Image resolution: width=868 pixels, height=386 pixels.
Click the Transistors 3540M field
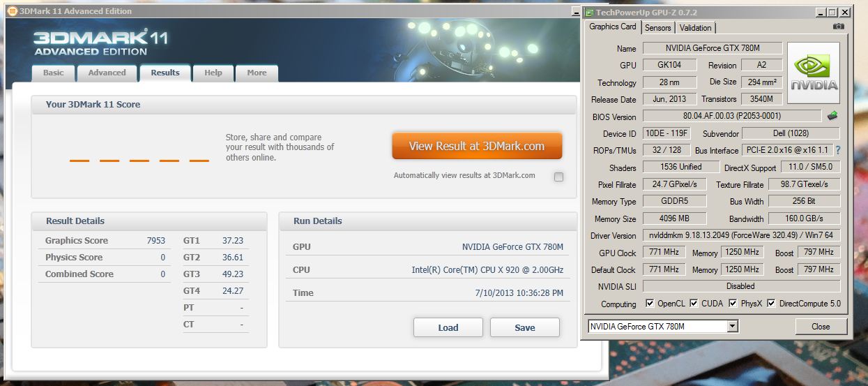[x=761, y=99]
